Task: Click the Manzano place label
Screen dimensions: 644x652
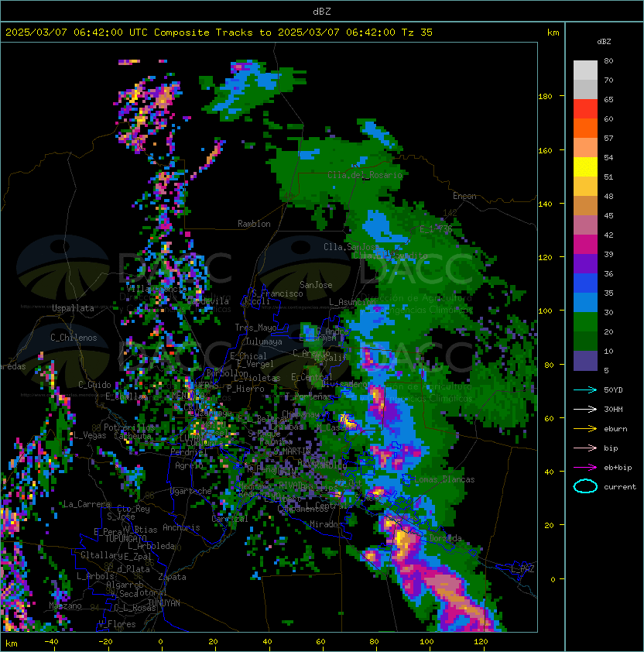Action: pyautogui.click(x=65, y=606)
